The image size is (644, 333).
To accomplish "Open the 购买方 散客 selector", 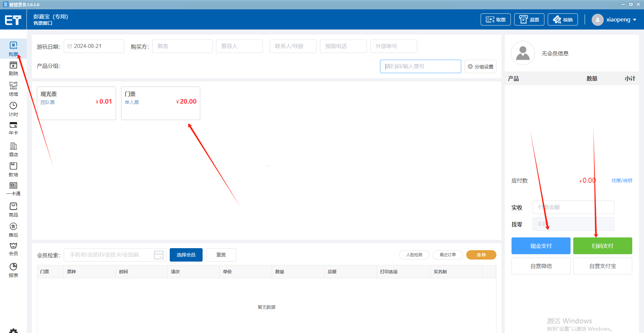I will [x=182, y=46].
